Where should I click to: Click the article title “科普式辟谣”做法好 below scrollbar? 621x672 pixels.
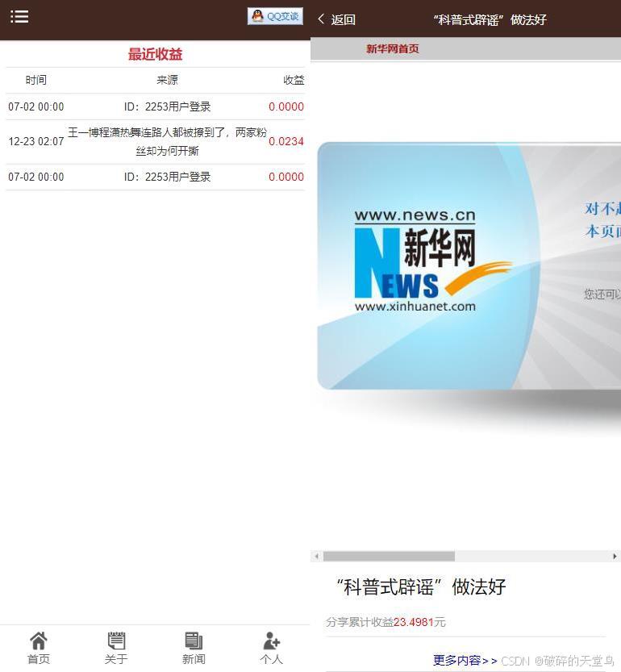(421, 586)
